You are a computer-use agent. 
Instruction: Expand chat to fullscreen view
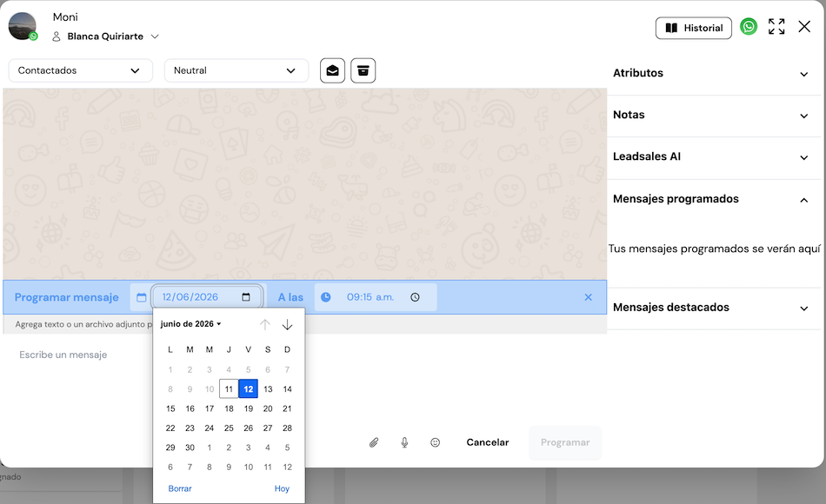click(x=776, y=26)
